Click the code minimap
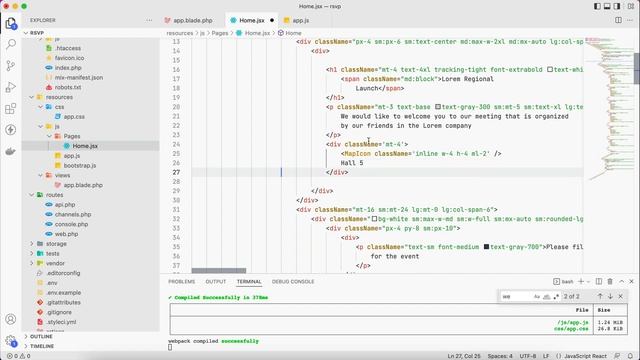 tap(608, 110)
